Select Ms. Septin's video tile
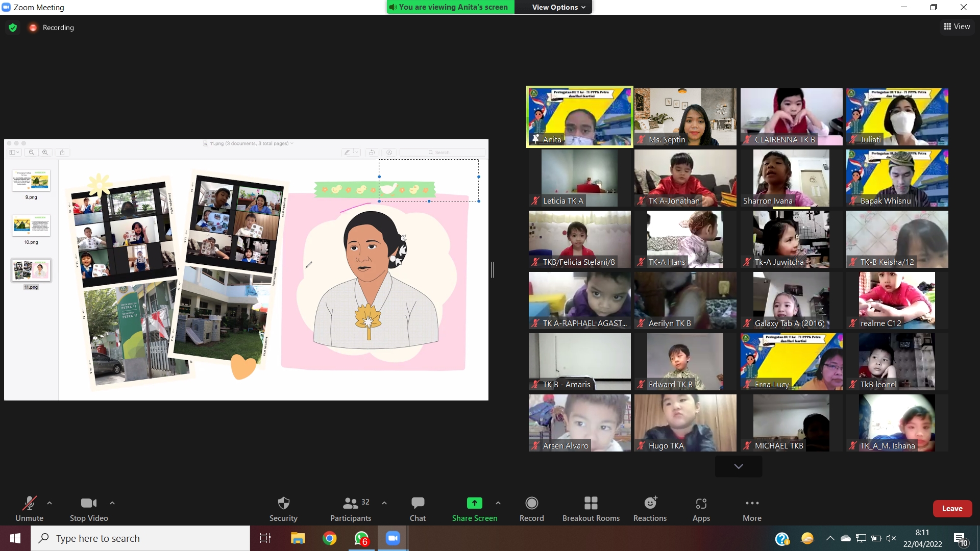Screen dimensions: 980x551 click(685, 117)
